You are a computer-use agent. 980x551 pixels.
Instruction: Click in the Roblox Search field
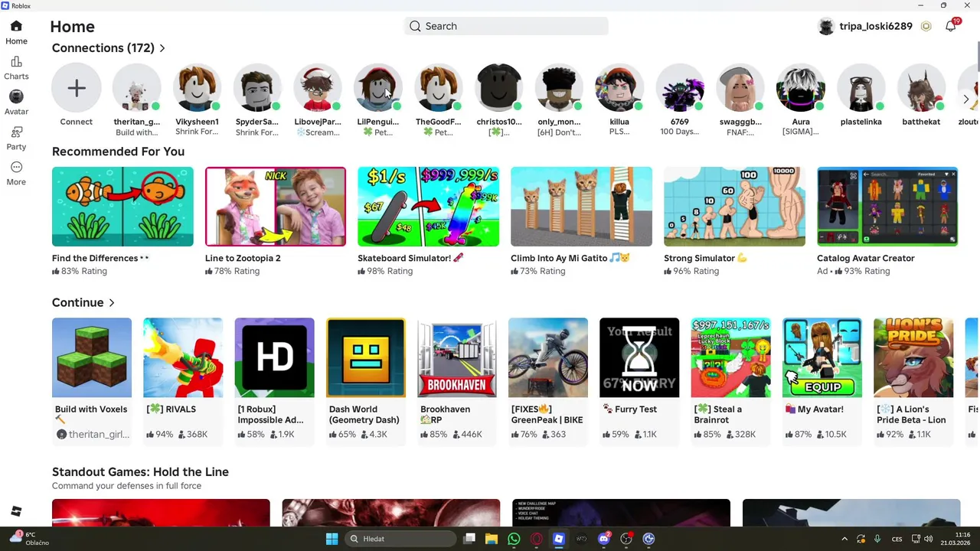coord(506,26)
